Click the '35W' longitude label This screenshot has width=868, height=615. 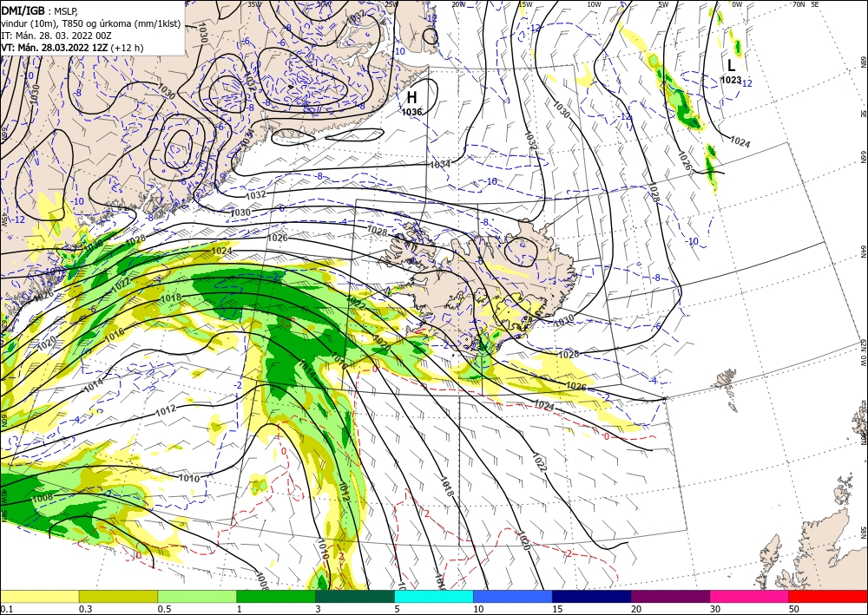coord(254,4)
